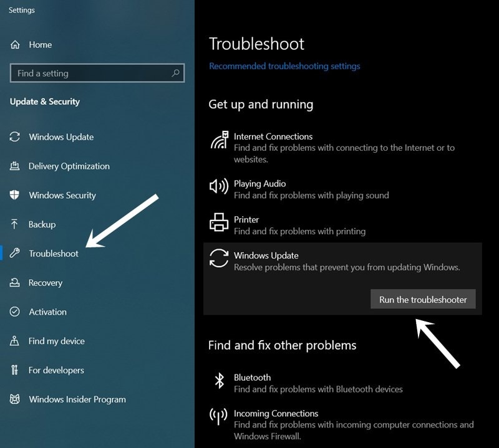
Task: Click the Internet Connections wifi icon
Action: pyautogui.click(x=220, y=140)
